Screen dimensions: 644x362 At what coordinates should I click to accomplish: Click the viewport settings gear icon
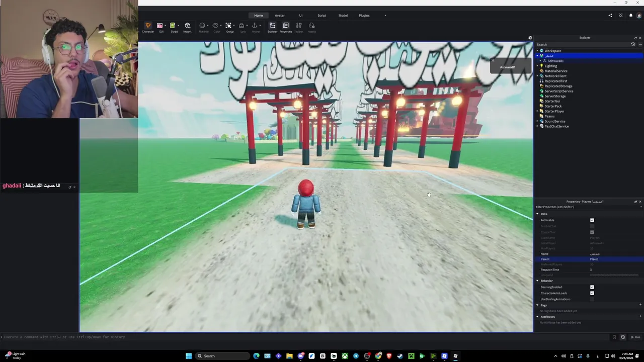pos(530,38)
